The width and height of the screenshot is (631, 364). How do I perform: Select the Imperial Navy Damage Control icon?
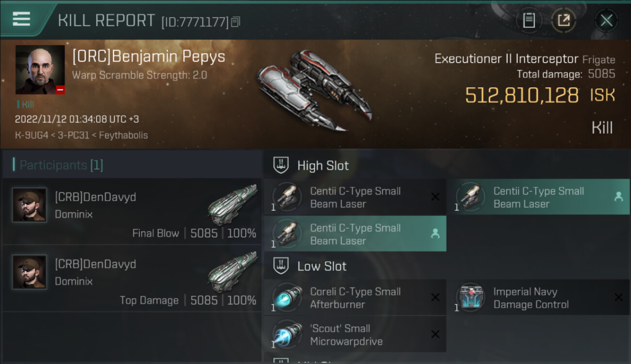point(470,298)
